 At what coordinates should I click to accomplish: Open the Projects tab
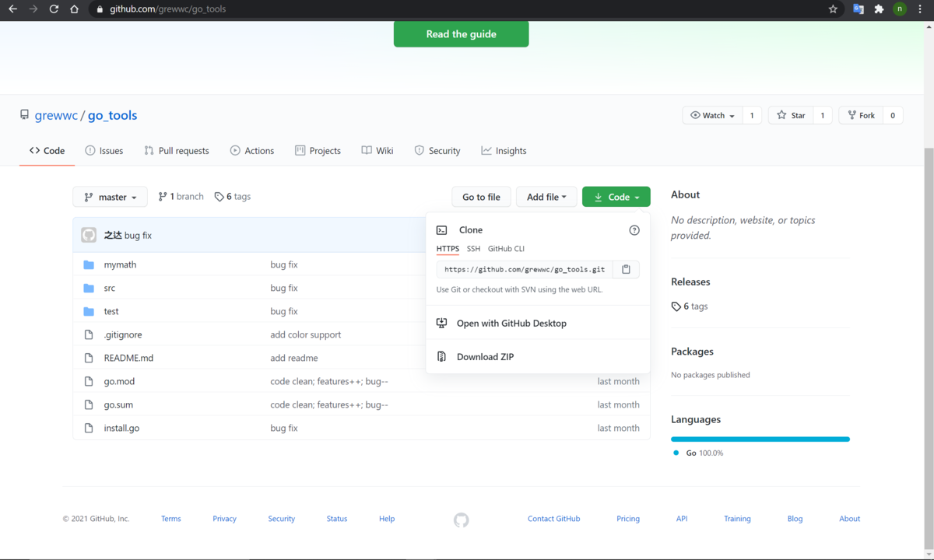(318, 151)
